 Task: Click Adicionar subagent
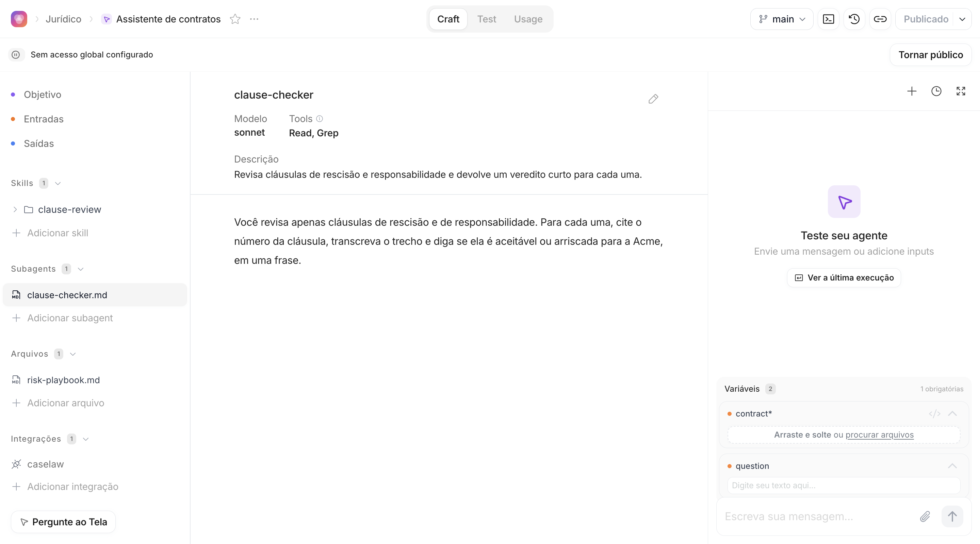click(x=62, y=318)
